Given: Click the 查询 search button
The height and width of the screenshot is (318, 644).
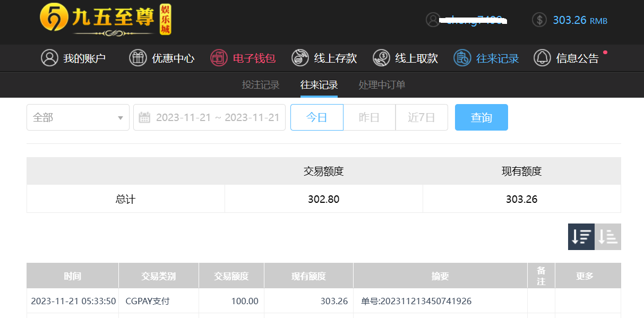Looking at the screenshot, I should tap(482, 117).
